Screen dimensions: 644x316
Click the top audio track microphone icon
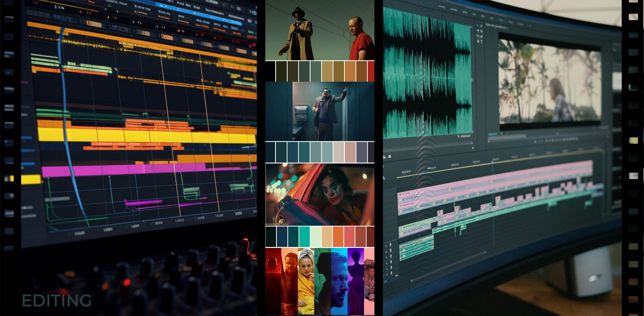pos(391,245)
